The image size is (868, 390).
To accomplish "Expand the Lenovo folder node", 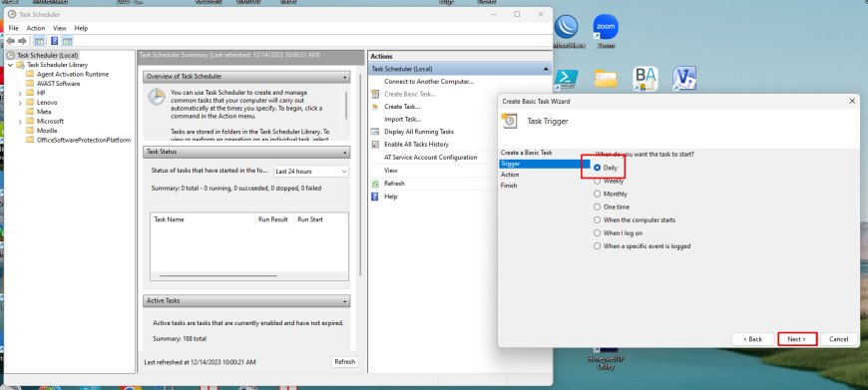I will pos(20,103).
